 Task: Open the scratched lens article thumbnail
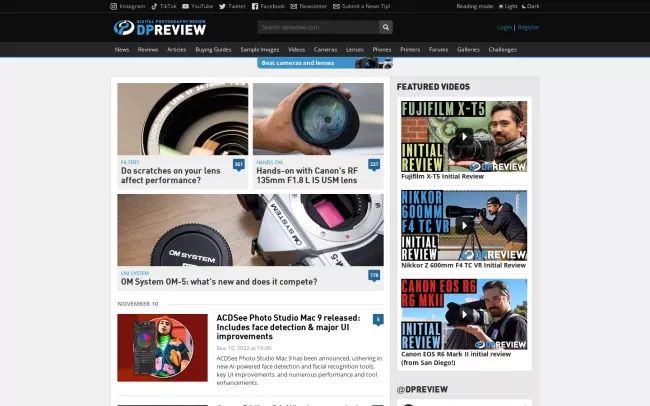pos(183,119)
